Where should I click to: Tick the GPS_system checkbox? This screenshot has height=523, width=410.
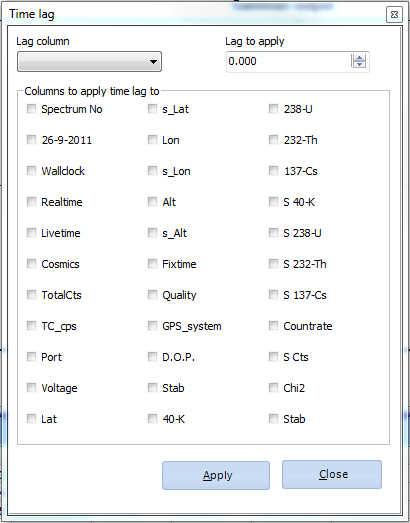(152, 326)
